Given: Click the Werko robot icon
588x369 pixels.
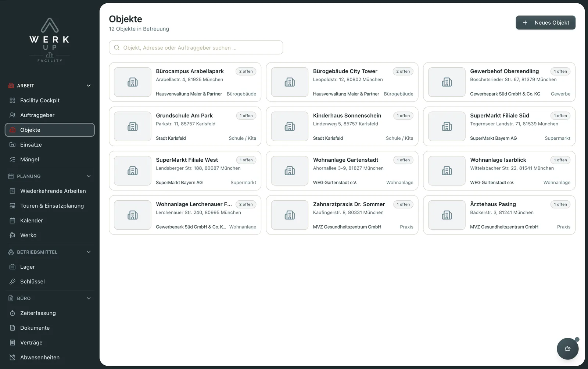Looking at the screenshot, I should point(12,235).
